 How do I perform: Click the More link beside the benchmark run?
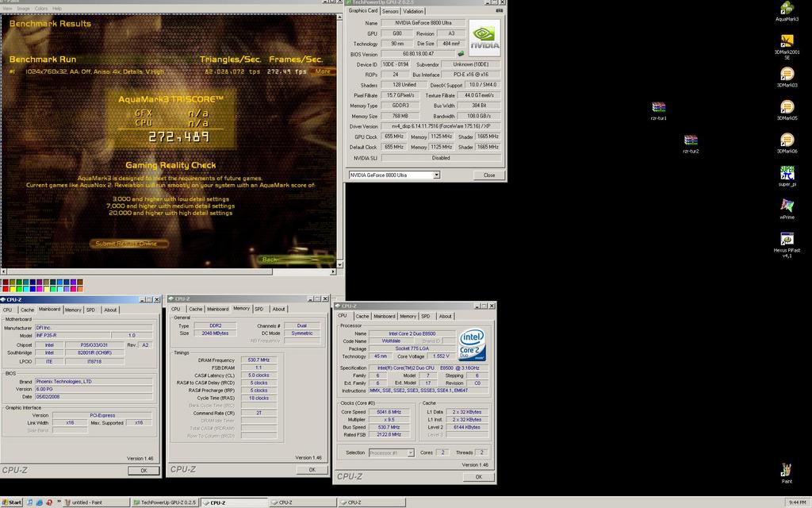point(323,71)
